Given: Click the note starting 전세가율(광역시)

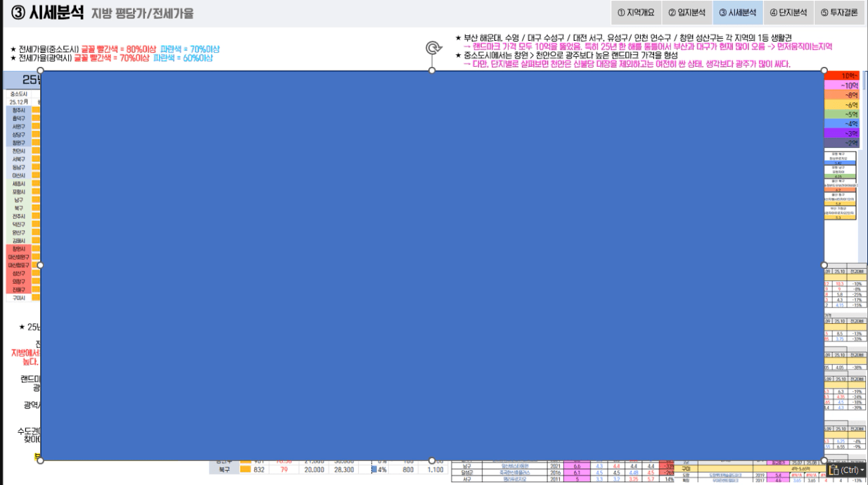Looking at the screenshot, I should (111, 58).
